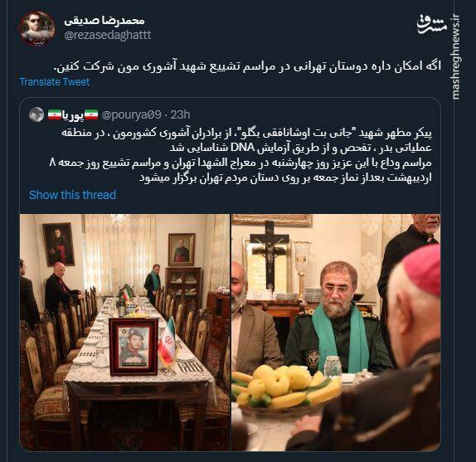
Task: Click the second Iran flag emoji next to @pourya09
Action: coord(91,114)
